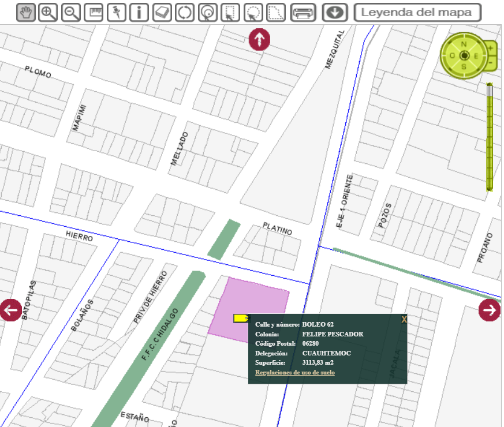Select the ruler measure tool
The image size is (504, 427).
point(94,13)
